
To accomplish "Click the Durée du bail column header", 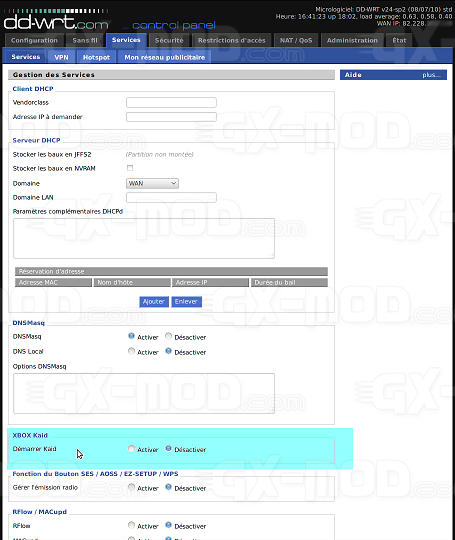I will click(x=289, y=282).
